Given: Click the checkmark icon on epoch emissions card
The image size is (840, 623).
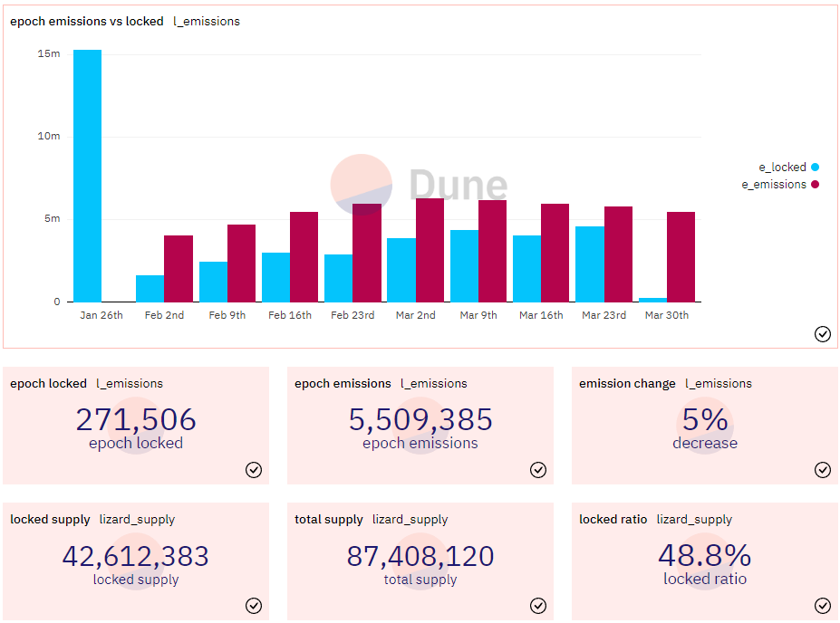Looking at the screenshot, I should [538, 470].
